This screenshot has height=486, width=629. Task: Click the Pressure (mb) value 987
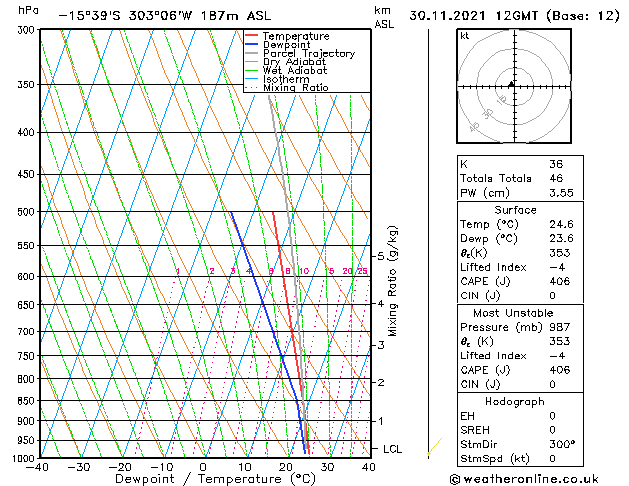point(560,327)
